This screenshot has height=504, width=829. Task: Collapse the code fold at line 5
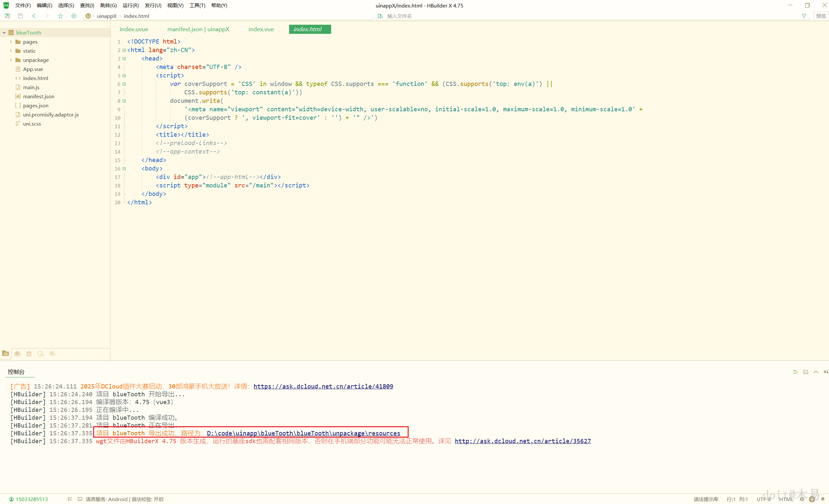124,76
